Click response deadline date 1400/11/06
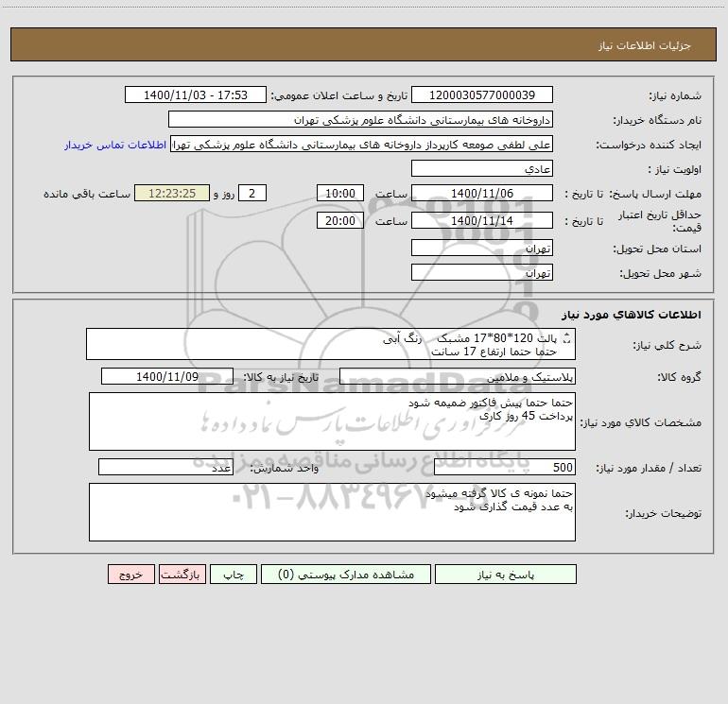The height and width of the screenshot is (704, 728). pyautogui.click(x=482, y=193)
